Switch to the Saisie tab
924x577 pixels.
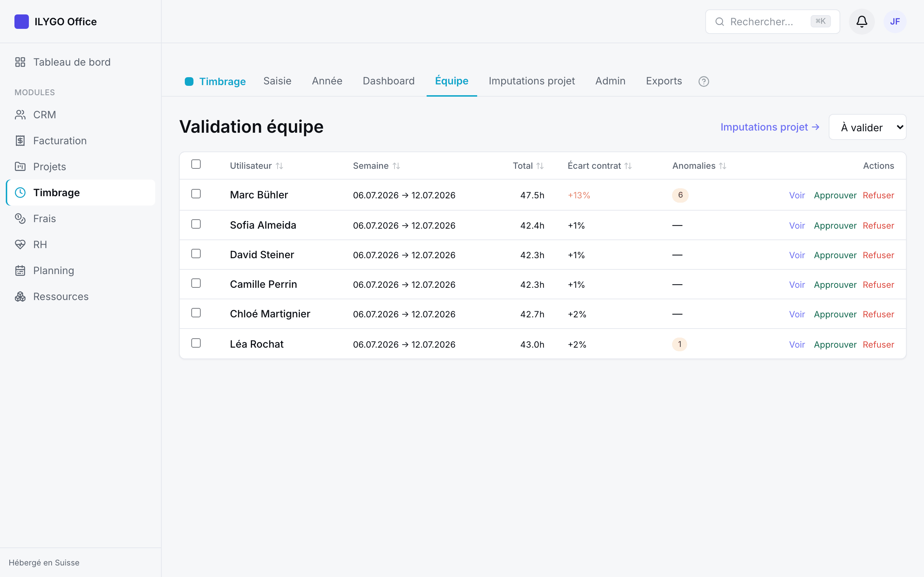(x=277, y=81)
